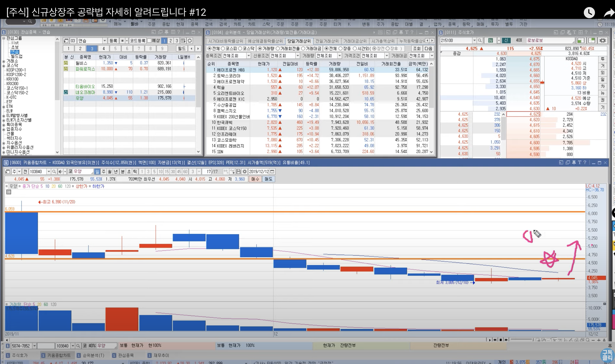The width and height of the screenshot is (615, 364).
Task: Click chart stock search magnifier icon
Action: [54, 171]
